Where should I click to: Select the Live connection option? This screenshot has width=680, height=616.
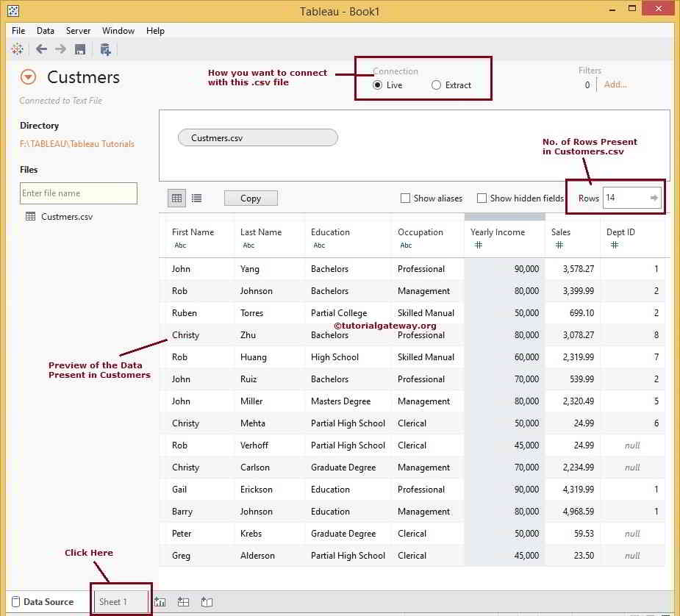pyautogui.click(x=378, y=85)
